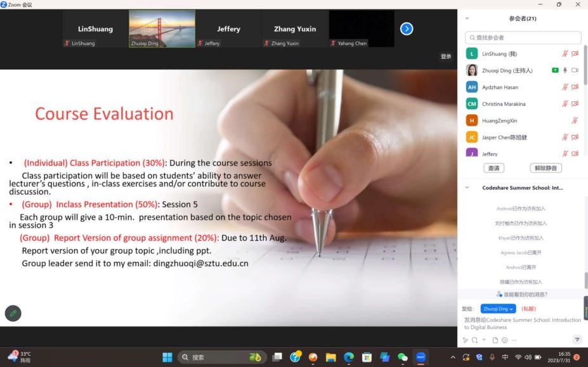The width and height of the screenshot is (588, 367).
Task: Click the 谁能看到你的消息 link
Action: coord(522,295)
